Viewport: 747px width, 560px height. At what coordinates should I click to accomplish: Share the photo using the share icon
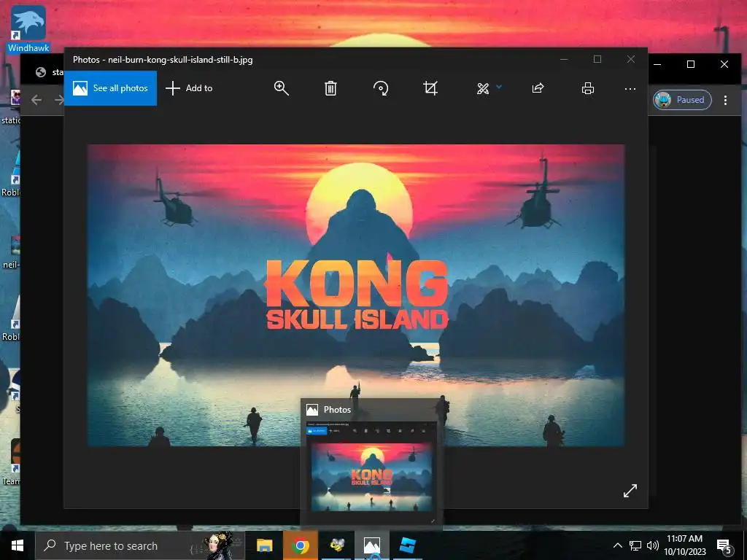[538, 88]
